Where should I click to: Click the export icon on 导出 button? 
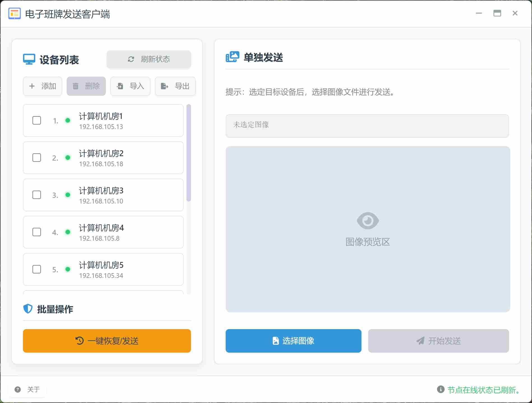point(164,86)
